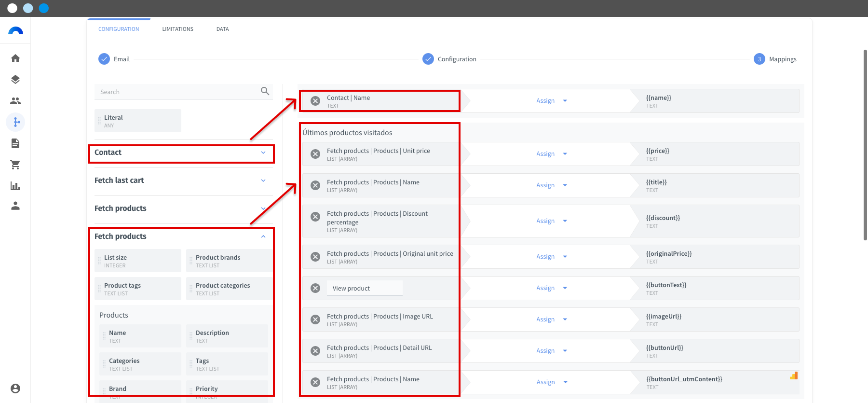Click the orange analytics icon near {{buttonUrl_utmContent}}
The width and height of the screenshot is (868, 403).
[794, 375]
